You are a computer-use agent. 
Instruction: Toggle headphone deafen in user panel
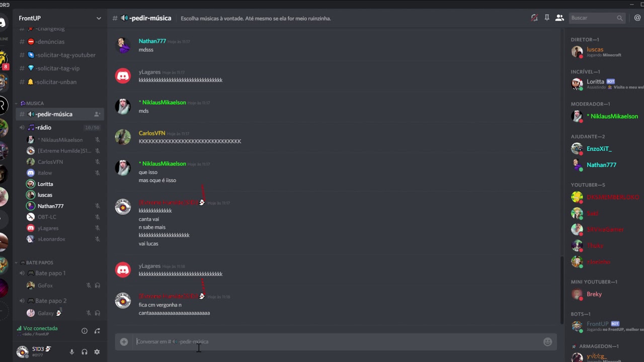85,352
